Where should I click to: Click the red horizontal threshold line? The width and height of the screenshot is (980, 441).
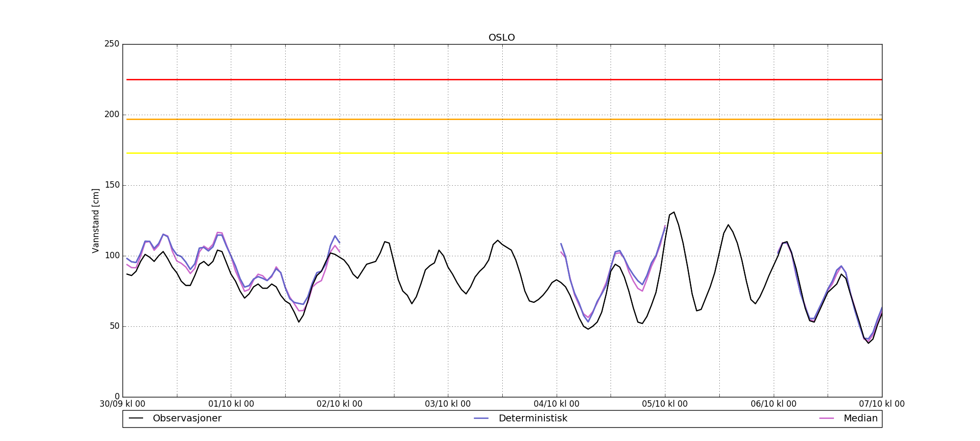[x=502, y=79]
